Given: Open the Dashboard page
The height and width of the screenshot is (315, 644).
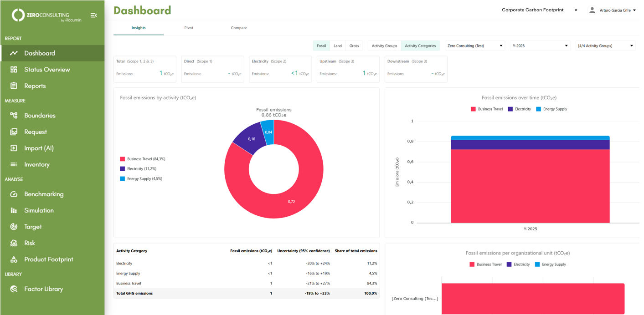Looking at the screenshot, I should click(x=52, y=53).
